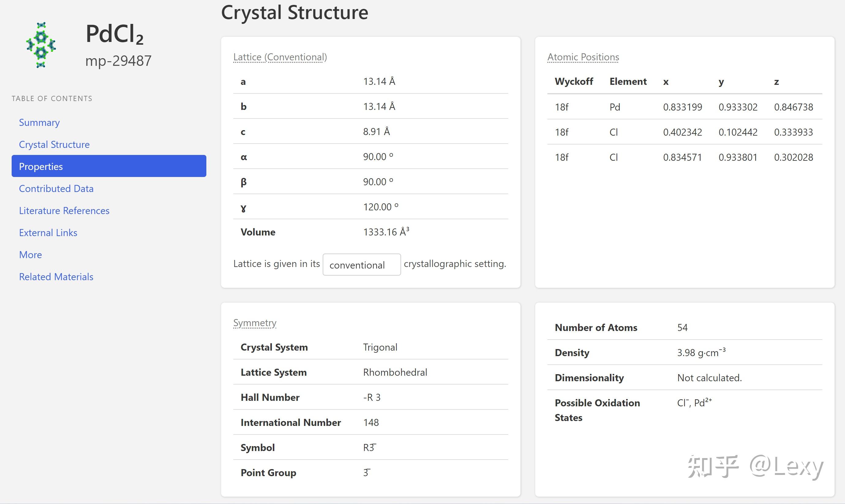This screenshot has height=504, width=845.
Task: Jump to Literature References
Action: point(64,211)
